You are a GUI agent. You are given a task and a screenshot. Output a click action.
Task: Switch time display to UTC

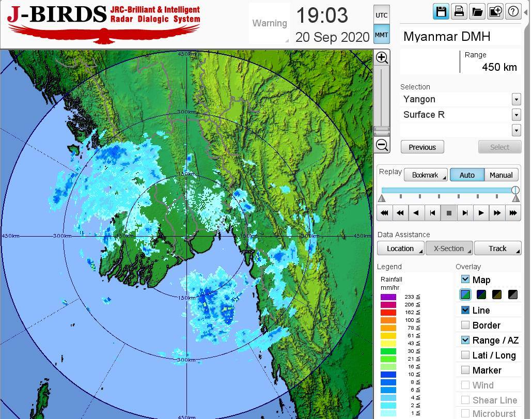(x=381, y=15)
